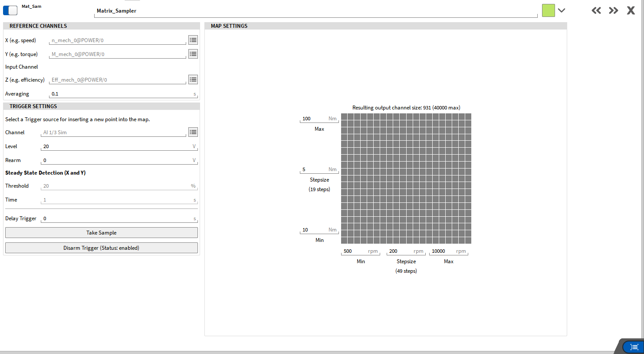Click the trigger Level input field
Screen dimensions: 644x354
pyautogui.click(x=116, y=146)
